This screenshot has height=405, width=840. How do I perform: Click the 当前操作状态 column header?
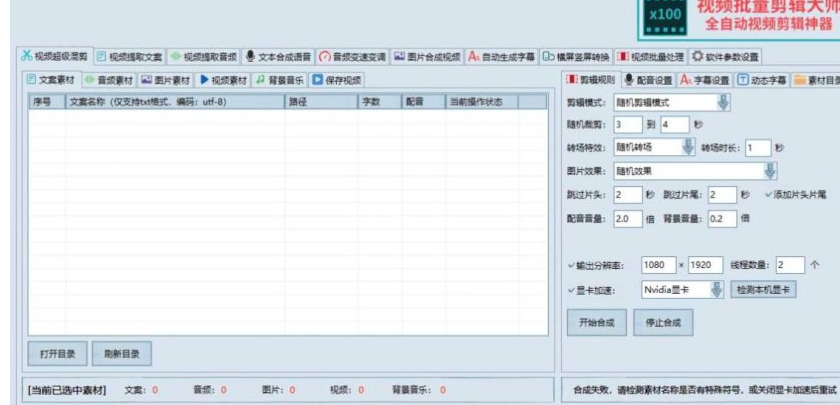point(482,102)
